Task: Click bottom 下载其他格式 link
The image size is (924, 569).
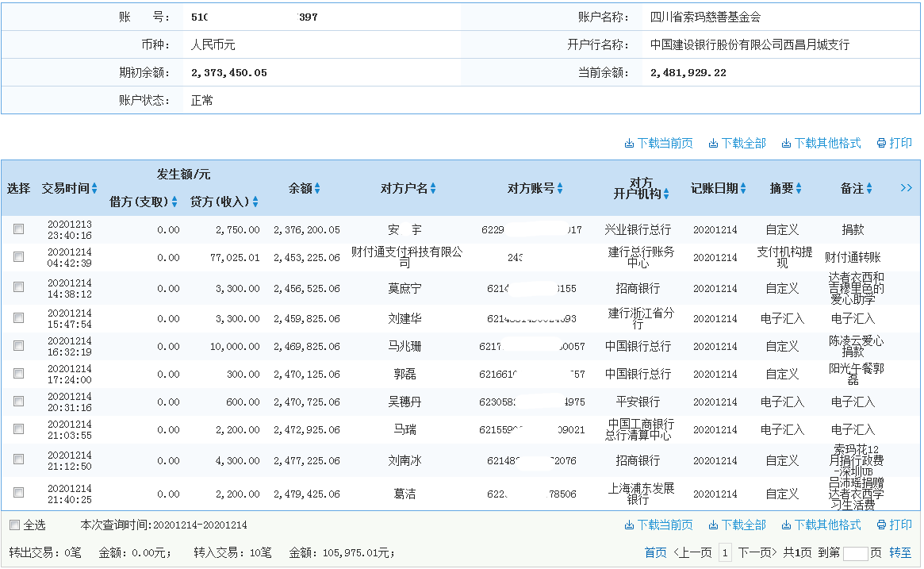Action: click(x=822, y=525)
